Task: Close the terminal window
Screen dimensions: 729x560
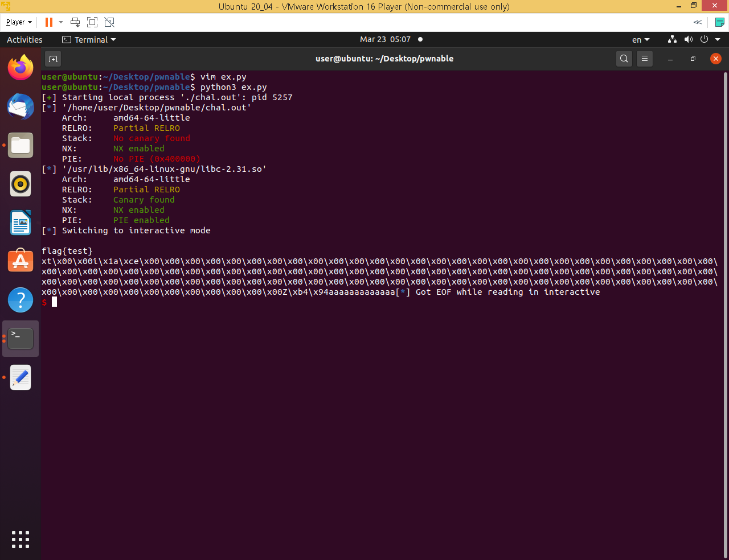Action: pos(716,59)
